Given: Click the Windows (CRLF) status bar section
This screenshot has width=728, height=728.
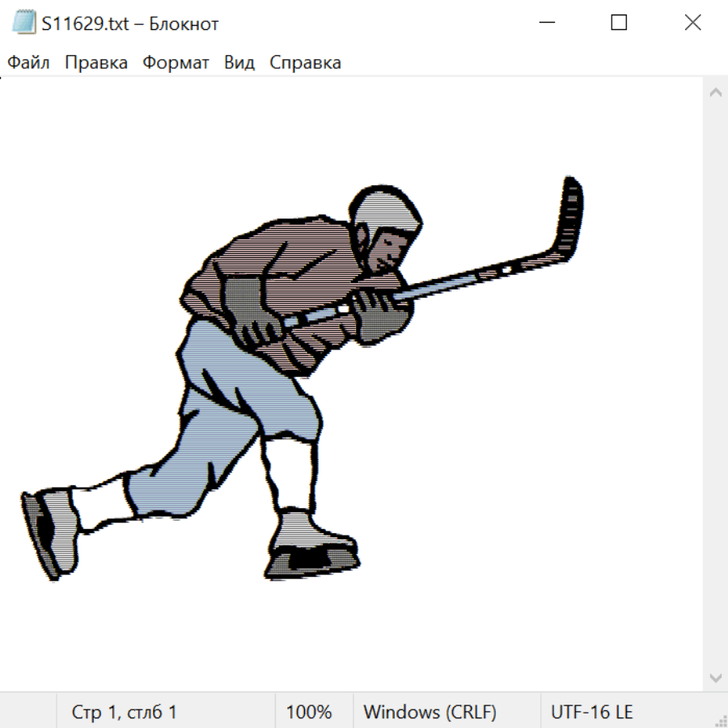Looking at the screenshot, I should [x=430, y=713].
